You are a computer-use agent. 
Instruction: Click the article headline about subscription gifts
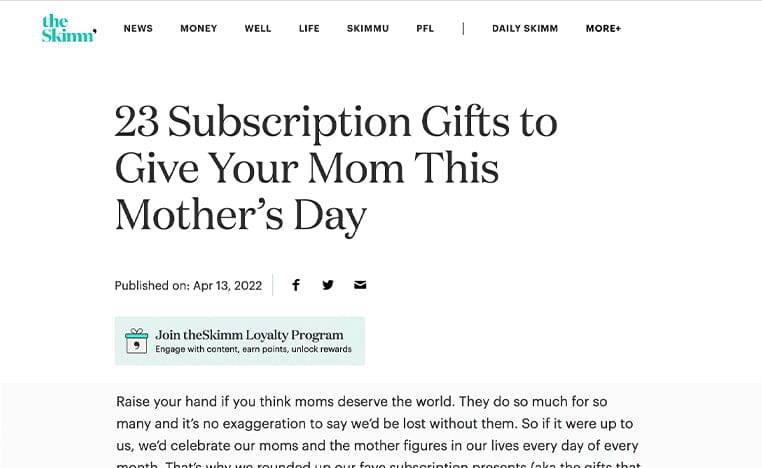click(x=335, y=168)
